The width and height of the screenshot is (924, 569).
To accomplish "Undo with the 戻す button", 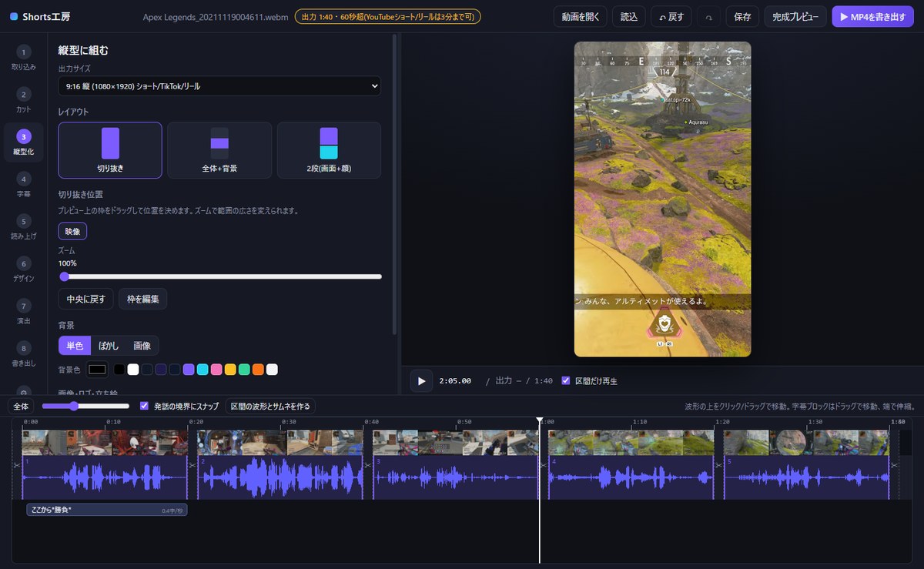I will (x=671, y=16).
